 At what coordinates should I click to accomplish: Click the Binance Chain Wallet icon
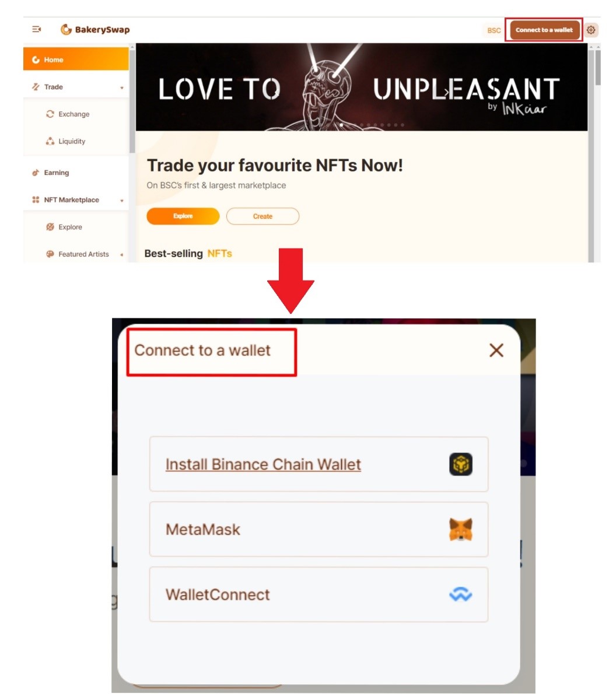[x=461, y=464]
